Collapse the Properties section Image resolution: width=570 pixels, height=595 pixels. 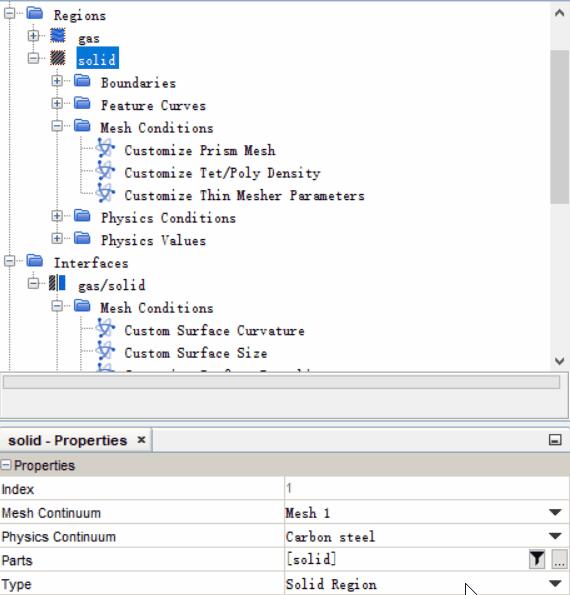tap(6, 465)
